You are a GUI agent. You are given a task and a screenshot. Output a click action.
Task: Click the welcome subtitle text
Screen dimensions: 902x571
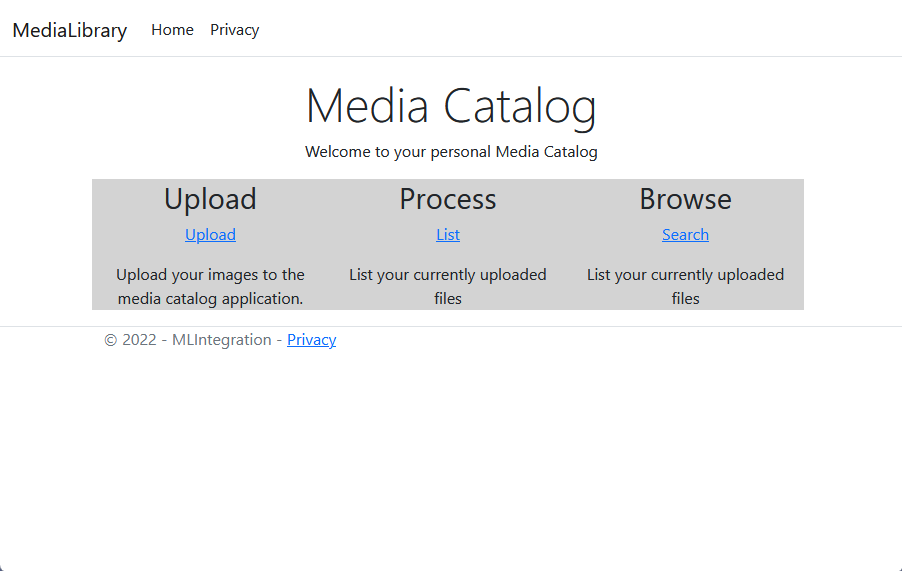451,152
